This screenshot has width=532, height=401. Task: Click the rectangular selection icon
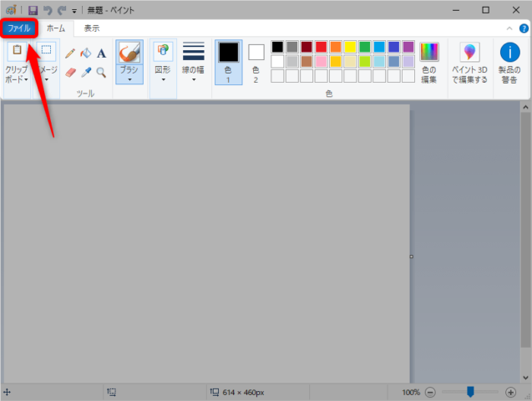click(46, 50)
